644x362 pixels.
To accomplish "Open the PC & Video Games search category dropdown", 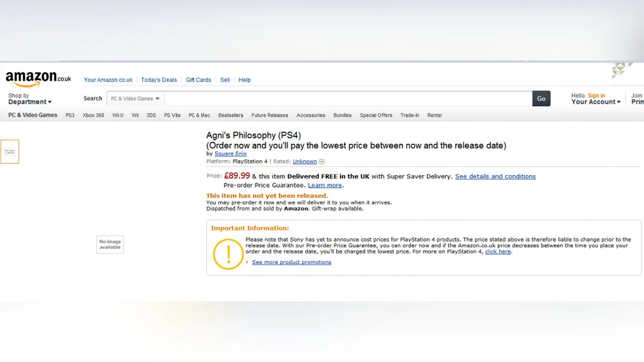I will (x=135, y=99).
